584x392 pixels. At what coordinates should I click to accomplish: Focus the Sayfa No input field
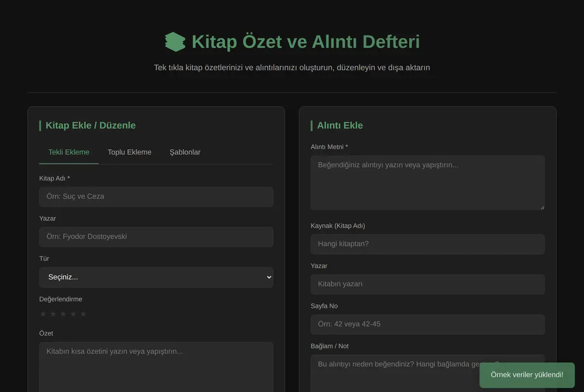tap(428, 324)
